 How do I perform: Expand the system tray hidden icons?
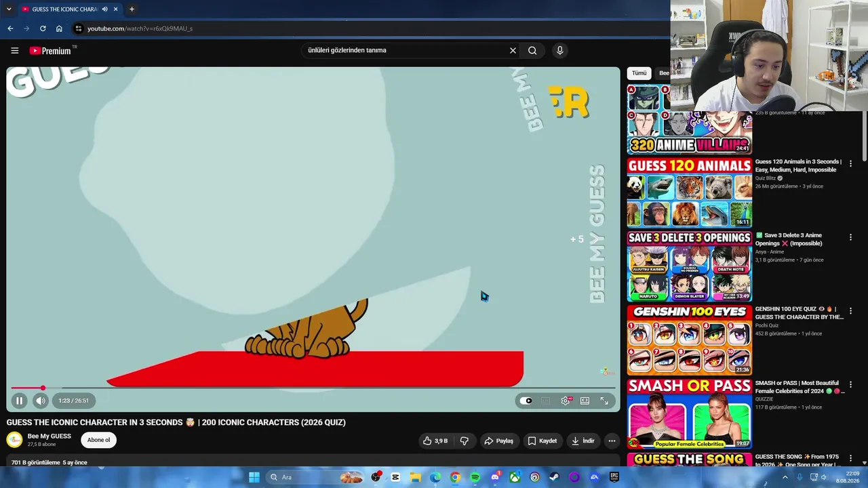click(x=785, y=477)
